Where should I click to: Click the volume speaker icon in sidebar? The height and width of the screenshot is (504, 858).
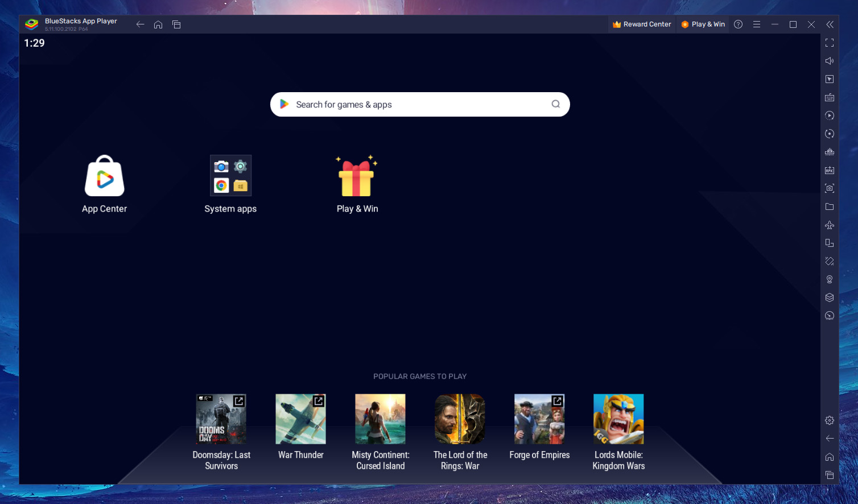(x=830, y=61)
